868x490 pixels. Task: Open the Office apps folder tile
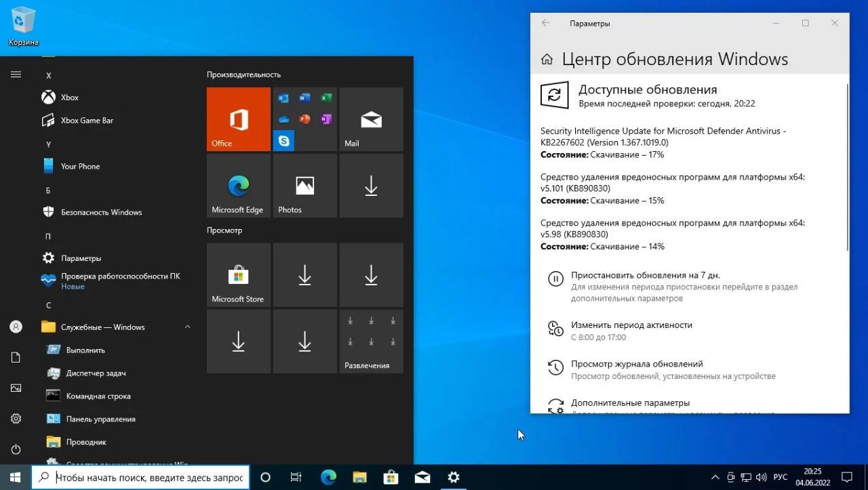click(x=305, y=119)
